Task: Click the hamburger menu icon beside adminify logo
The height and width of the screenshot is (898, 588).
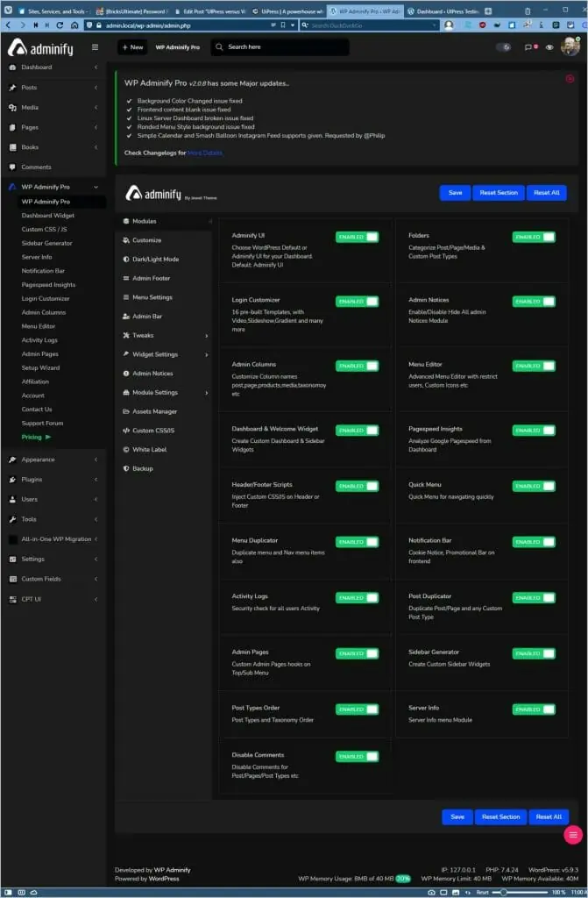Action: [95, 47]
